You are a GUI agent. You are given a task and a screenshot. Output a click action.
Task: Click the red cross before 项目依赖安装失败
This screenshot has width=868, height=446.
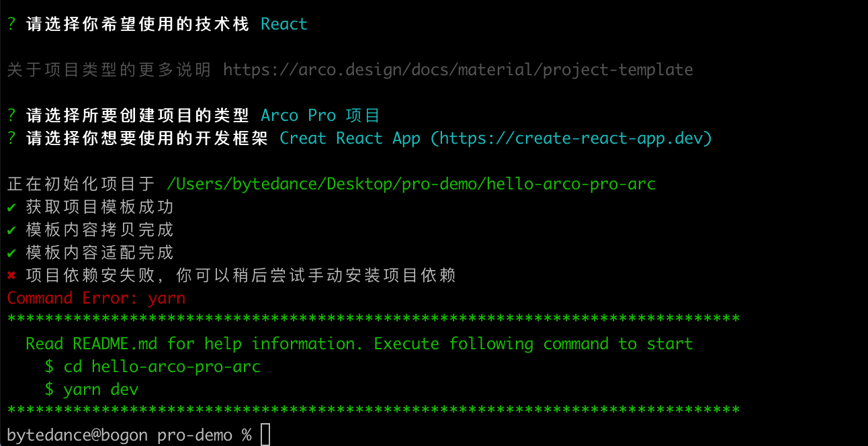pyautogui.click(x=11, y=276)
